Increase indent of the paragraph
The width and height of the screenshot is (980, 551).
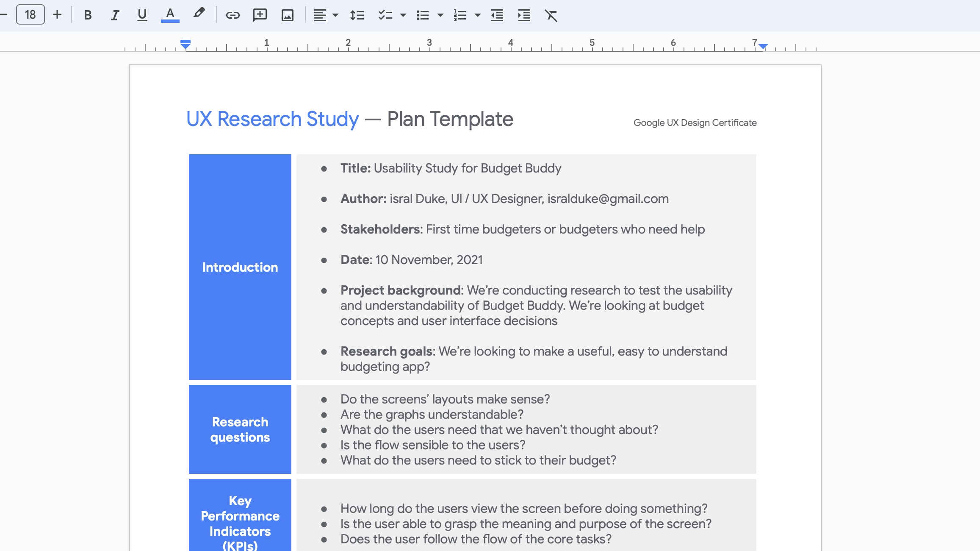[x=524, y=15]
